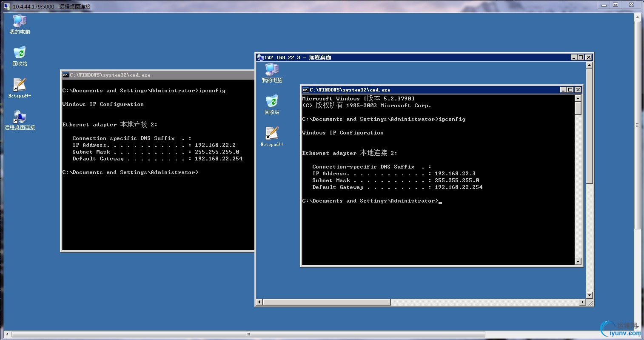Click left arrow of 192.168.22.3 horizontal scrollbar

(259, 302)
